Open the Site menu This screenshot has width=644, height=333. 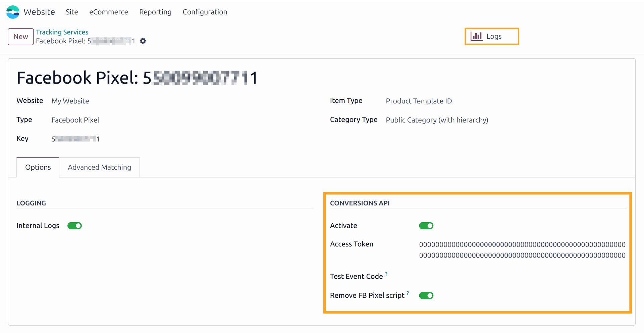(72, 12)
